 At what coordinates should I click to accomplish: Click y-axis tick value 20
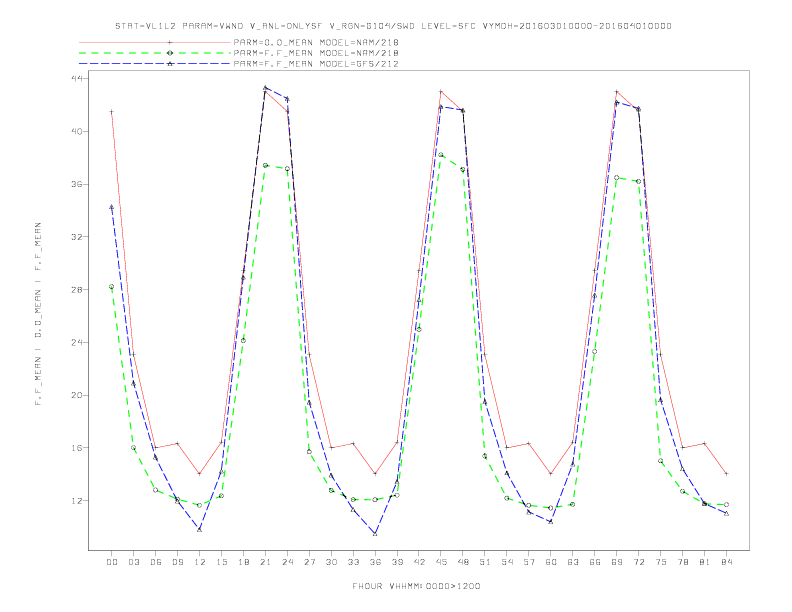pos(78,395)
